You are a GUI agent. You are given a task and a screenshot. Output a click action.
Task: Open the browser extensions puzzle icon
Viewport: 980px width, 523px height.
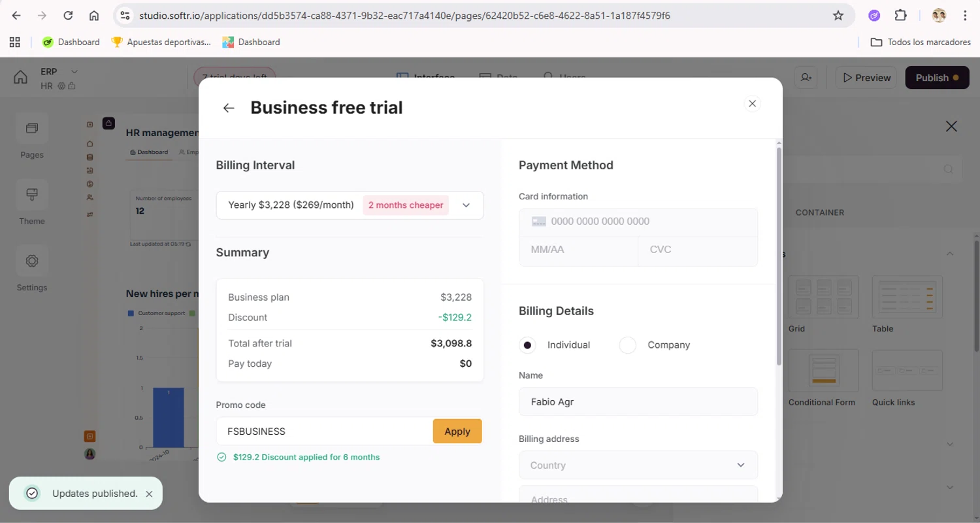[x=901, y=16]
